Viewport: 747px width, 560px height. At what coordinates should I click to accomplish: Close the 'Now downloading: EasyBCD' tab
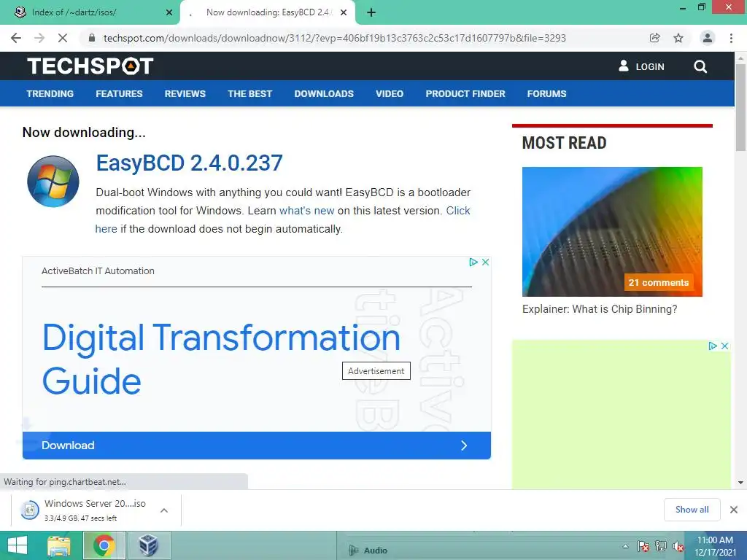coord(344,12)
